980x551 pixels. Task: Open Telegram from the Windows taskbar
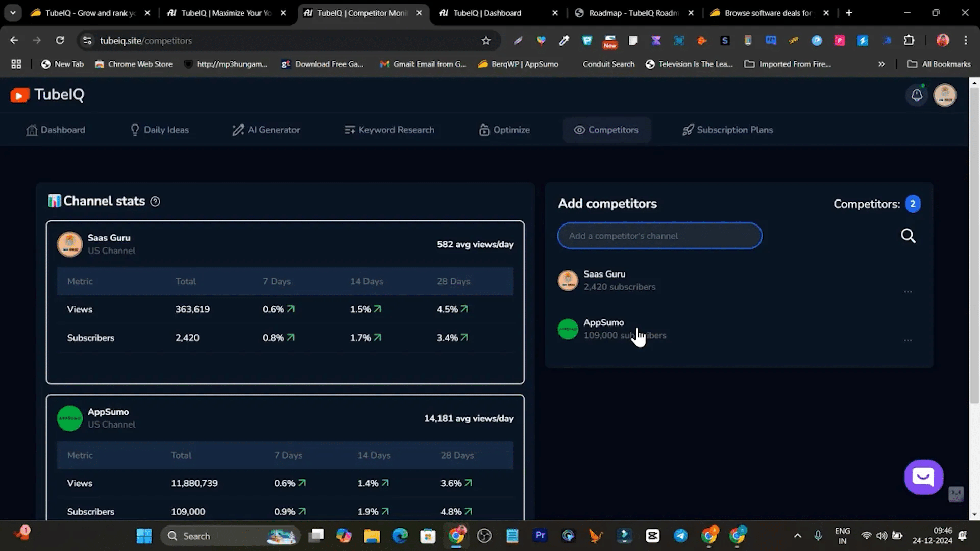[x=680, y=536]
